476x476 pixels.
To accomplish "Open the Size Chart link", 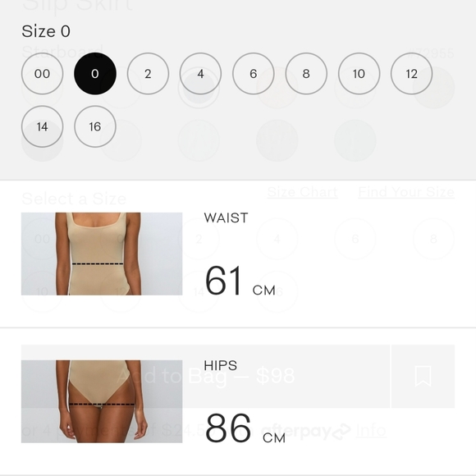I will [302, 192].
